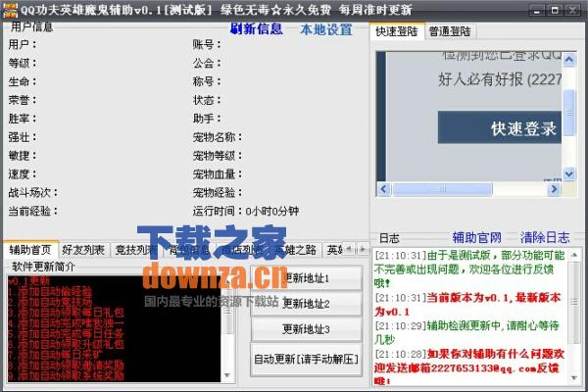Click the 账号： label

[207, 44]
